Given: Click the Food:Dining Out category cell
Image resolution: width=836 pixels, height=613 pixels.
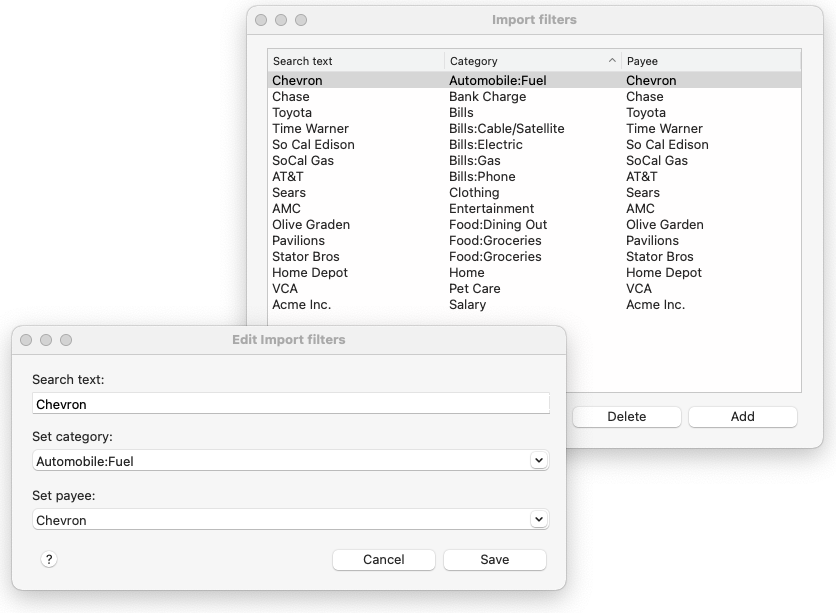Looking at the screenshot, I should (498, 224).
